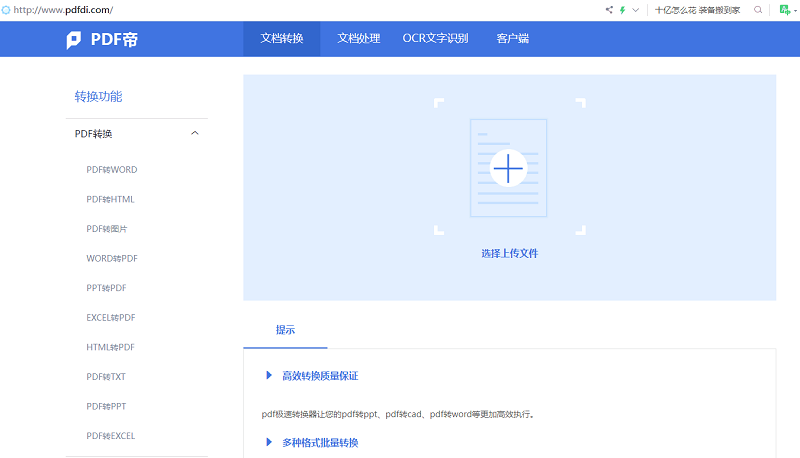Open the 文档转换 menu tab
The height and width of the screenshot is (458, 800).
[282, 39]
